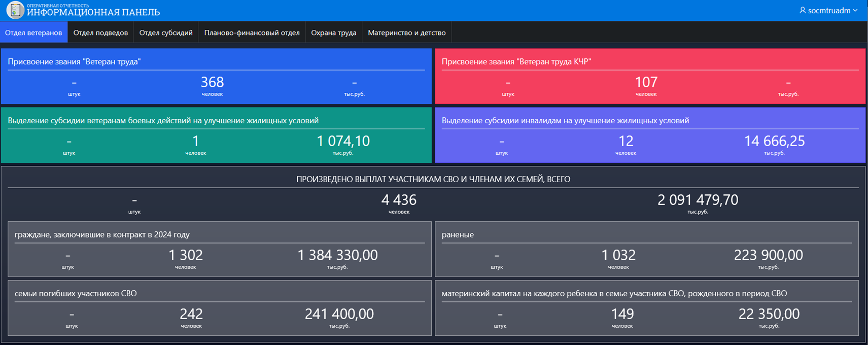Image resolution: width=868 pixels, height=345 pixels.
Task: Click the red "Ветеран труда КЧР" card title
Action: 516,61
